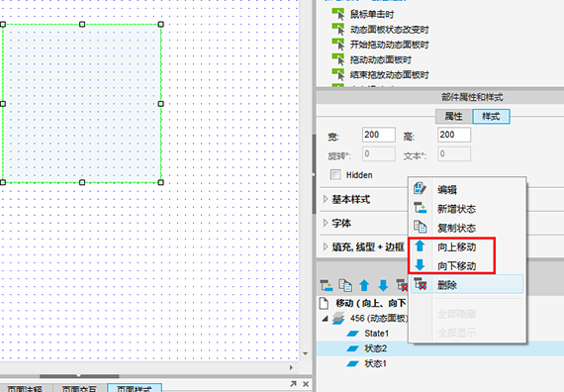Click the 宽 width input field
This screenshot has height=392, width=564.
pos(379,135)
